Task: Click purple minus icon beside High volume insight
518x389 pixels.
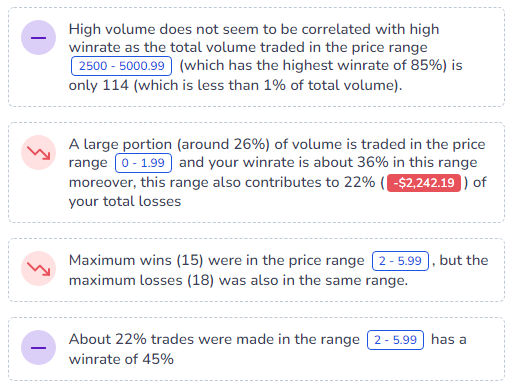Action: tap(38, 38)
